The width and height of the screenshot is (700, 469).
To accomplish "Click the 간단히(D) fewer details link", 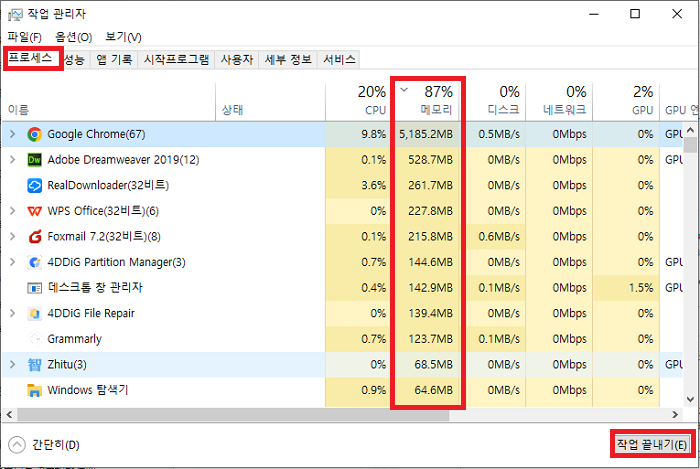I will 56,445.
